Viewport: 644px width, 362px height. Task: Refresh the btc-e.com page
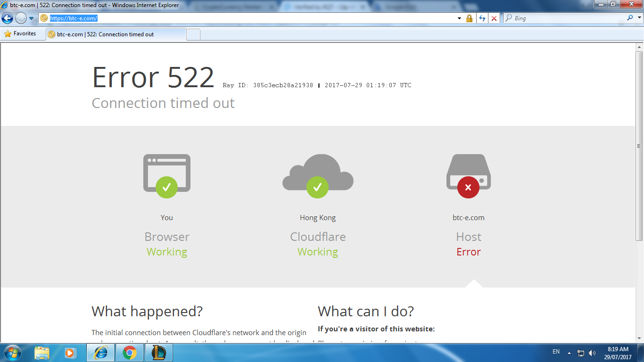482,18
